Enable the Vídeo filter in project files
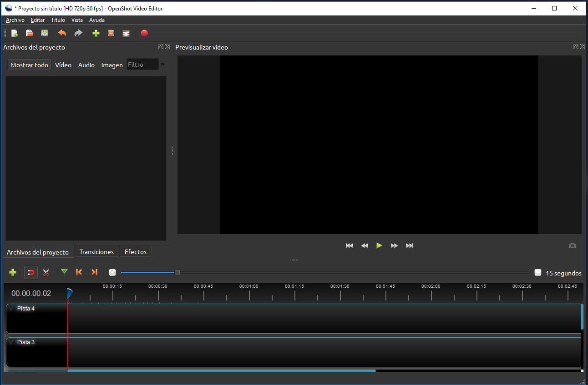This screenshot has height=385, width=588. (63, 65)
